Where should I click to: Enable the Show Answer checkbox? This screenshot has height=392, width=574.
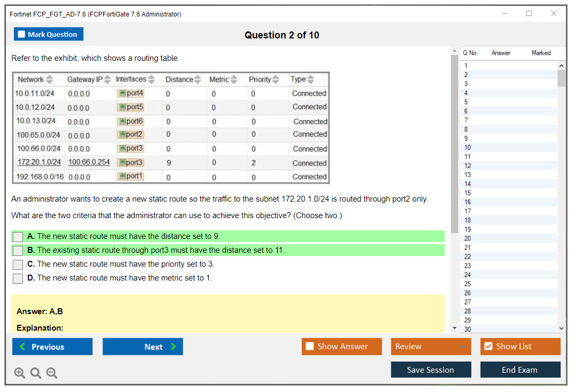(x=310, y=346)
